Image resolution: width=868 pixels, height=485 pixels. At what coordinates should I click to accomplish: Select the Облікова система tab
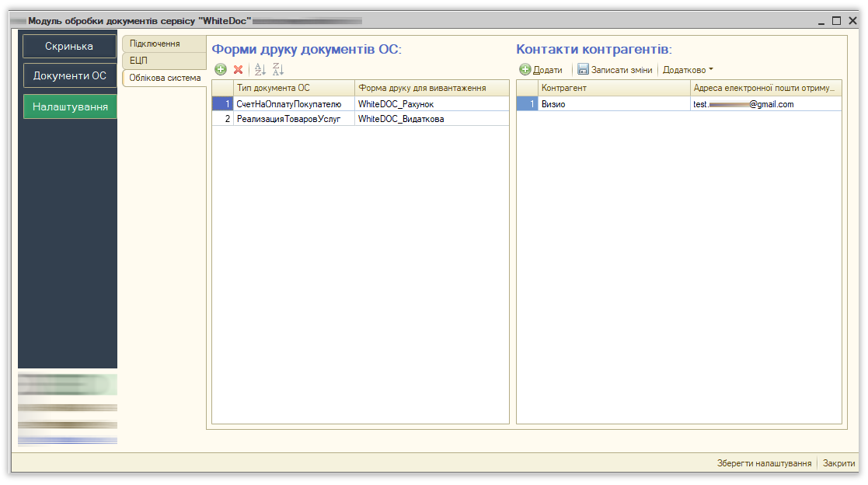[165, 78]
